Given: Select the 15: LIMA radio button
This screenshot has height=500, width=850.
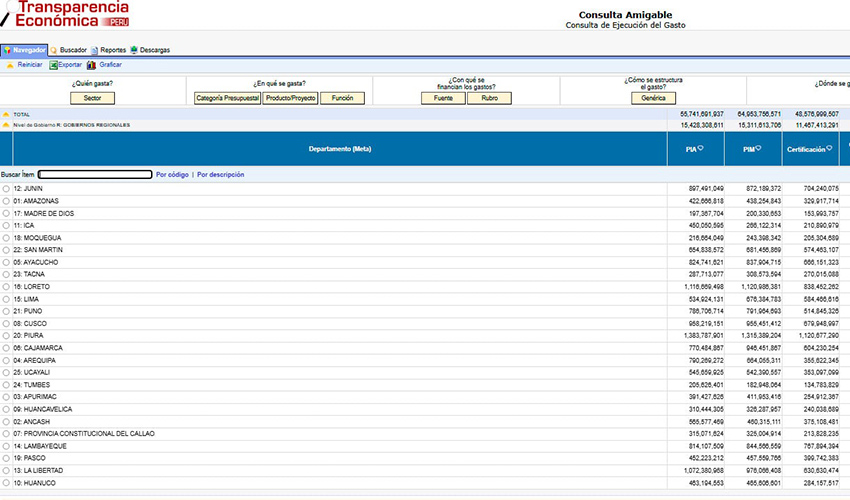Looking at the screenshot, I should 6,299.
